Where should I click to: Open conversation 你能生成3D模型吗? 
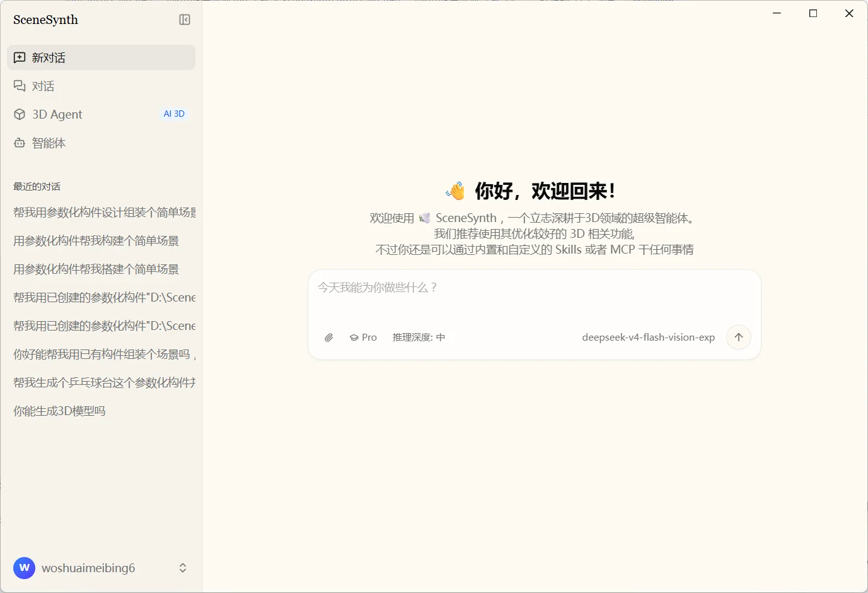pyautogui.click(x=59, y=411)
